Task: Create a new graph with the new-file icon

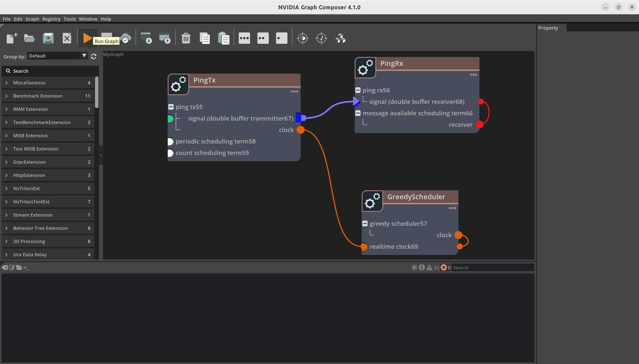Action: point(12,38)
